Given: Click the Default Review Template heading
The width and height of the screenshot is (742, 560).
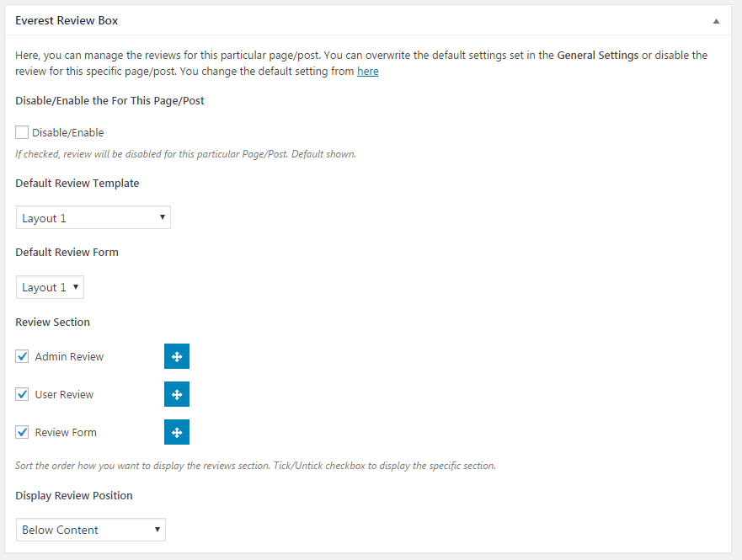Looking at the screenshot, I should pyautogui.click(x=77, y=183).
